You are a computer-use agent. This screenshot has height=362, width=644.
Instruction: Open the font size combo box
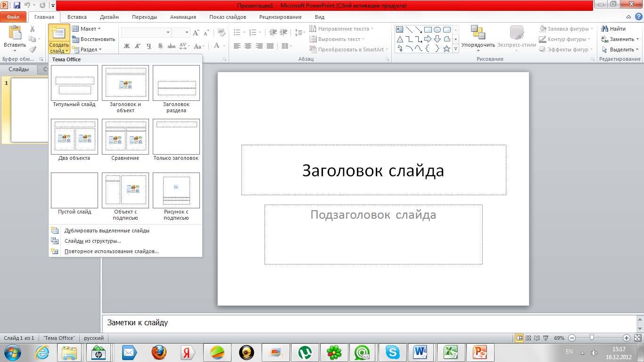click(181, 33)
